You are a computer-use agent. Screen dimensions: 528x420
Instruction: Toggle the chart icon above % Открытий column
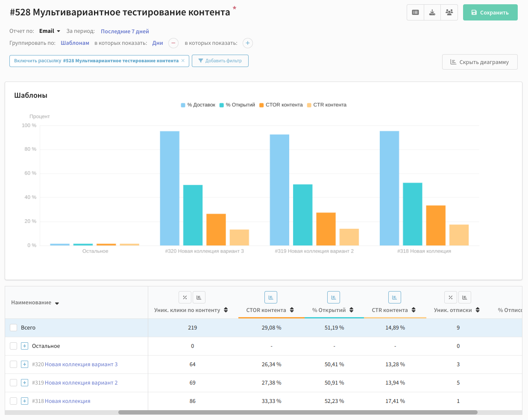[334, 297]
